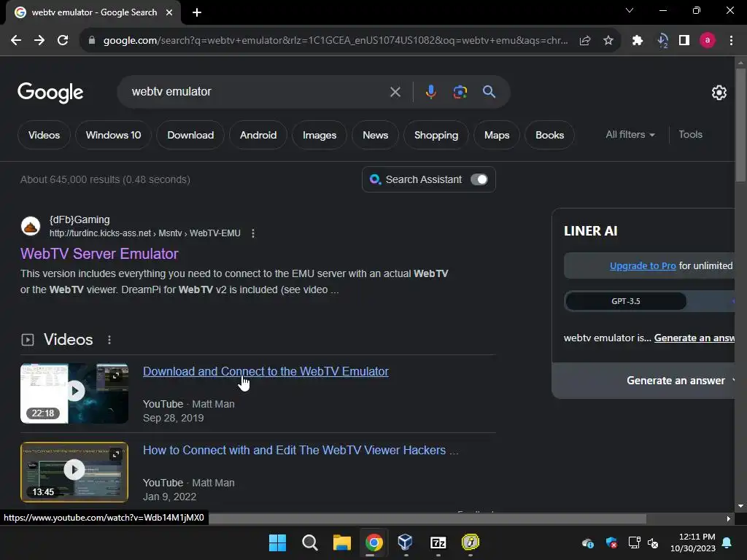This screenshot has height=560, width=747.
Task: Select the GPT-3.5 model option
Action: [x=625, y=301]
